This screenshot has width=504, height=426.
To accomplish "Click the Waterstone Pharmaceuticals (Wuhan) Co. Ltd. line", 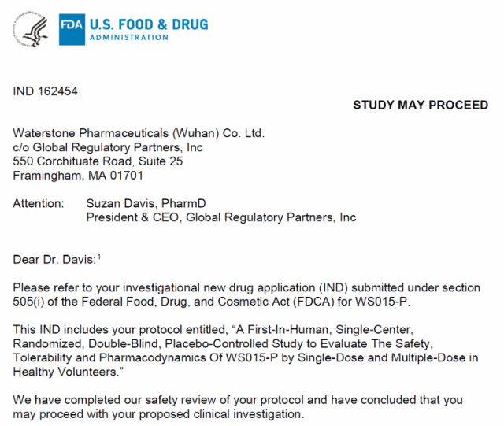I will (139, 133).
